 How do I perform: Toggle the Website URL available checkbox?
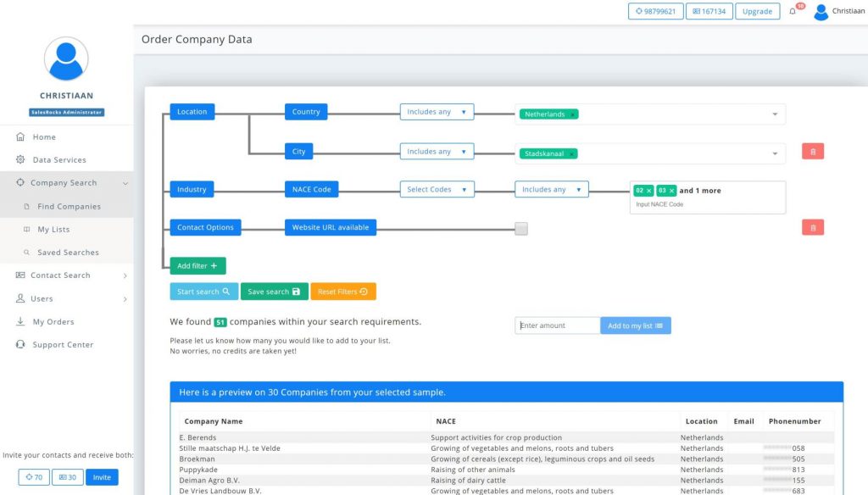point(521,228)
